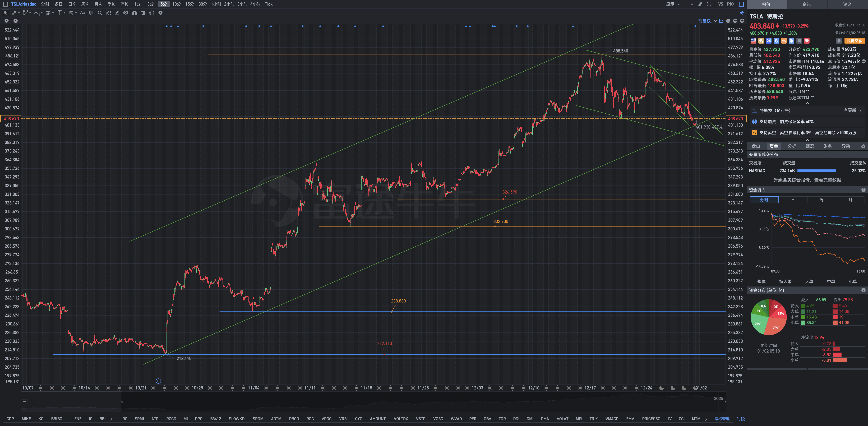868x426 pixels.
Task: Add to favorites with heart icon
Action: coord(807,41)
